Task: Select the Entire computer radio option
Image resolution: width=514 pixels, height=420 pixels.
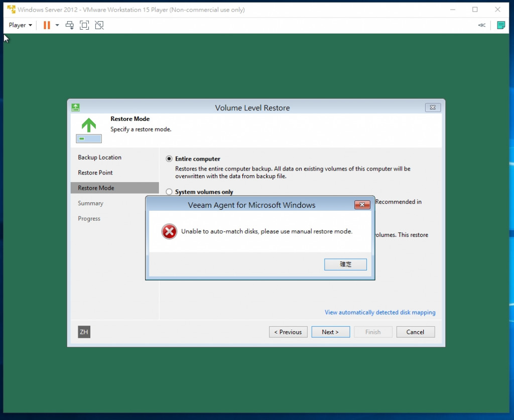Action: [x=169, y=159]
